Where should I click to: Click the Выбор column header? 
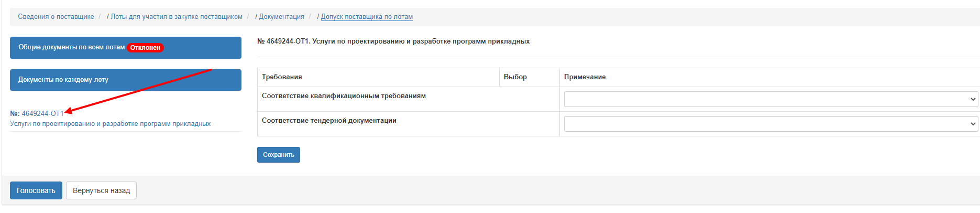pos(515,77)
